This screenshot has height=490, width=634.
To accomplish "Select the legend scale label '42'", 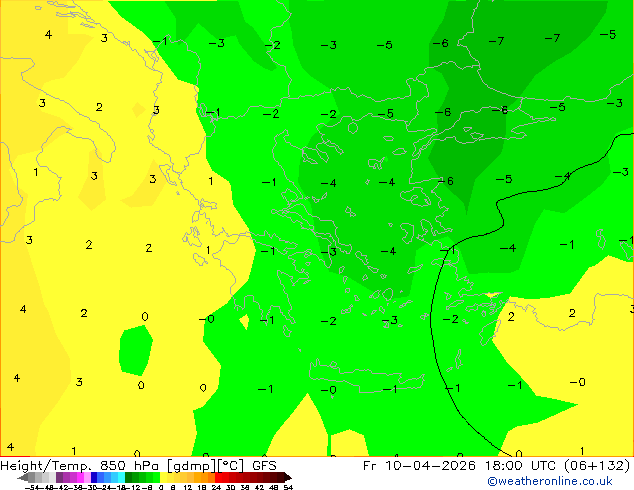I will (259, 487).
